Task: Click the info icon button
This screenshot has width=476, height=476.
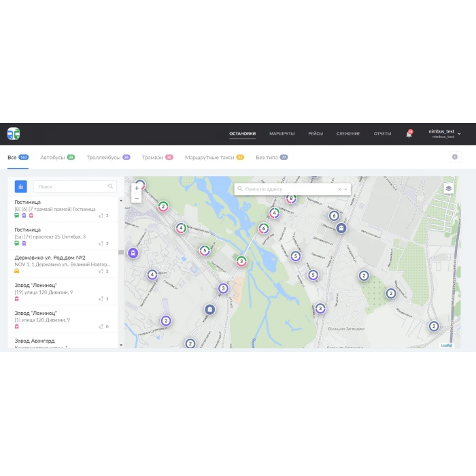Action: click(x=455, y=157)
